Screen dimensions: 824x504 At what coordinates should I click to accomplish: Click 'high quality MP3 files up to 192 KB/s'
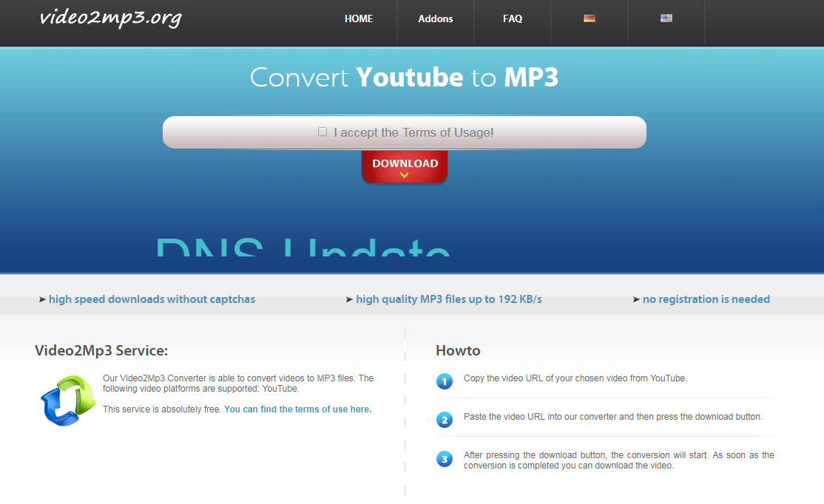click(449, 299)
